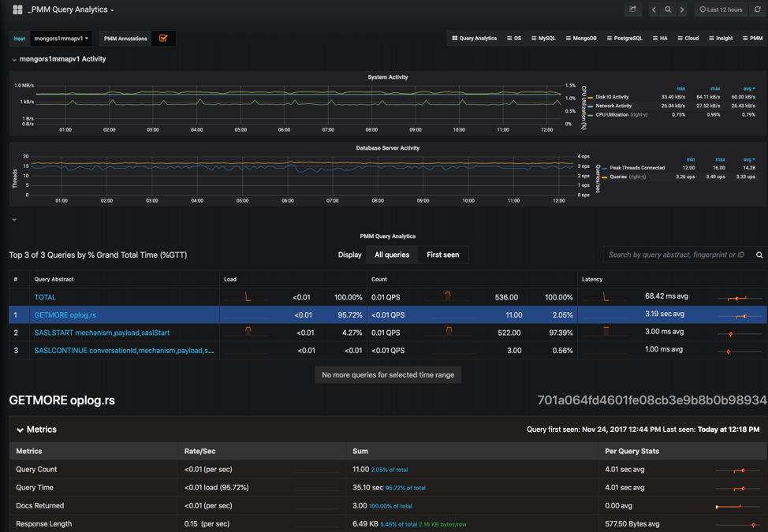Viewport: 768px width, 532px height.
Task: Refresh the dashboard using refresh icon
Action: [757, 9]
